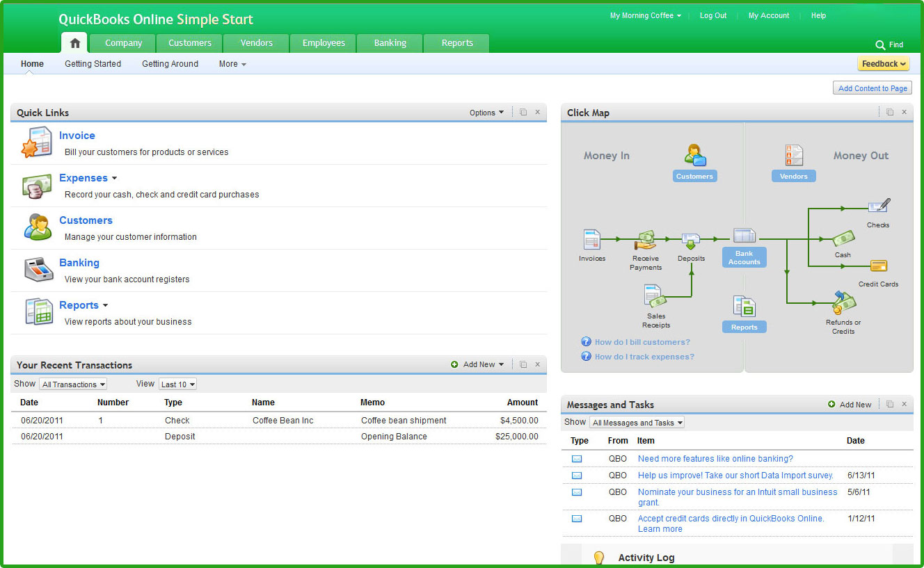Viewport: 924px width, 568px height.
Task: Open How do I bill customers help link
Action: click(642, 342)
